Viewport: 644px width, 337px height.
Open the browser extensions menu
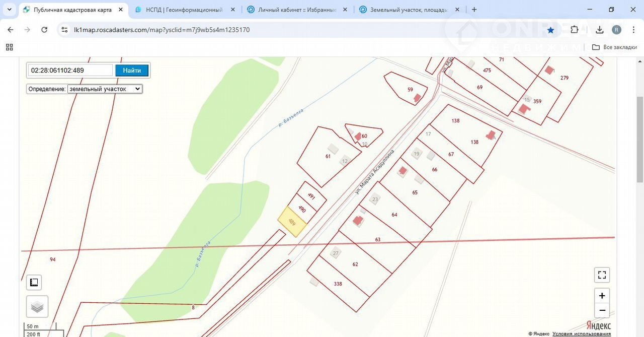(x=574, y=30)
